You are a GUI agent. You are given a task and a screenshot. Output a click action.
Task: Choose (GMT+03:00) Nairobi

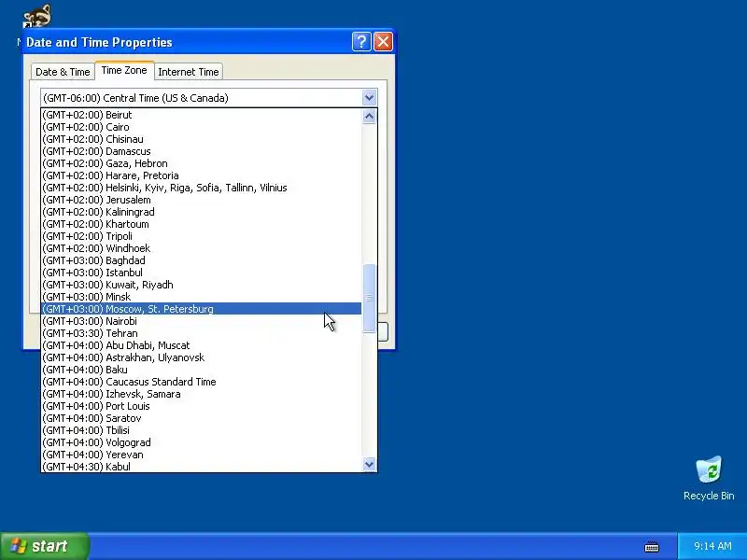pos(202,321)
